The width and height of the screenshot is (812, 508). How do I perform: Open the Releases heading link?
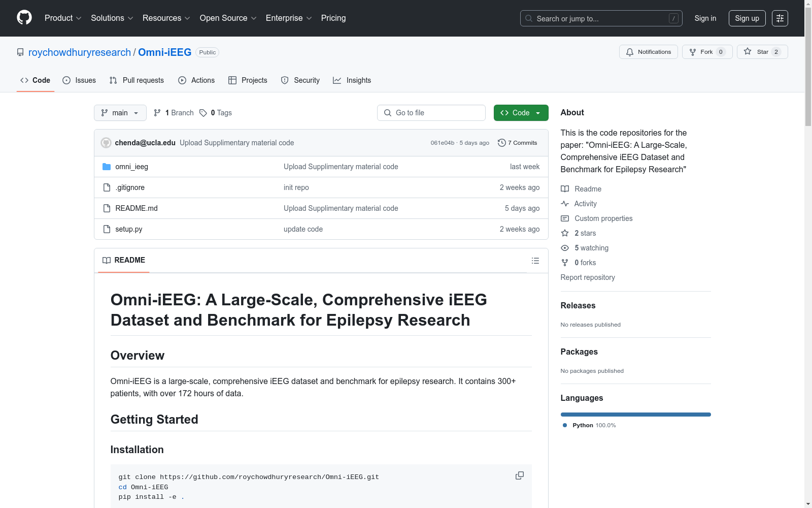tap(578, 305)
